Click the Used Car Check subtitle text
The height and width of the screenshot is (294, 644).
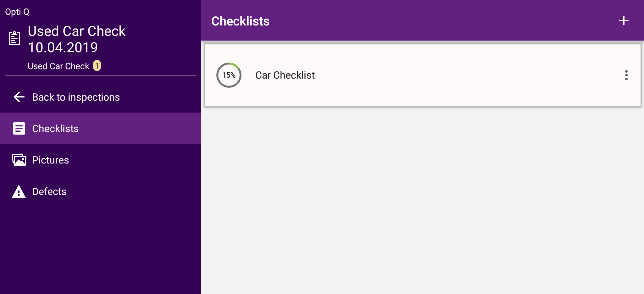[58, 66]
